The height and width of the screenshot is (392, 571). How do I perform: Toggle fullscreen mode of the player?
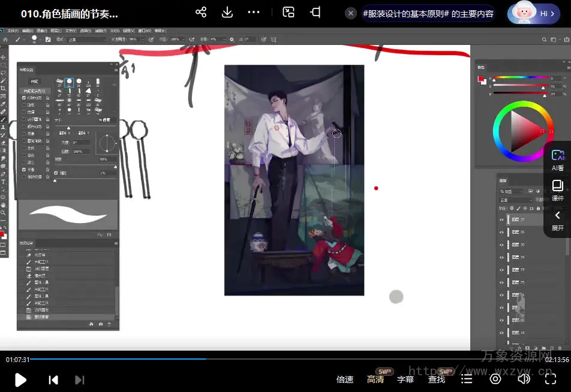tap(551, 379)
